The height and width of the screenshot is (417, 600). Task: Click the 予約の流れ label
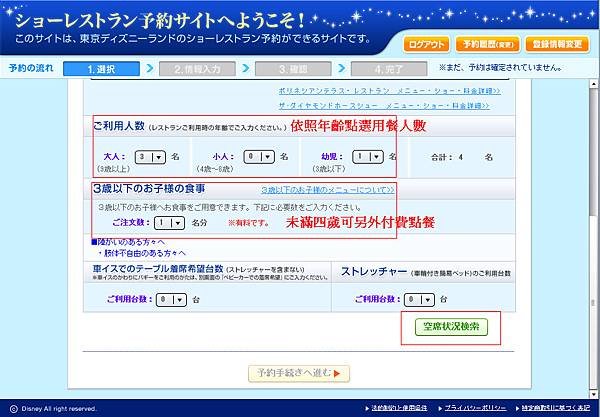click(31, 68)
